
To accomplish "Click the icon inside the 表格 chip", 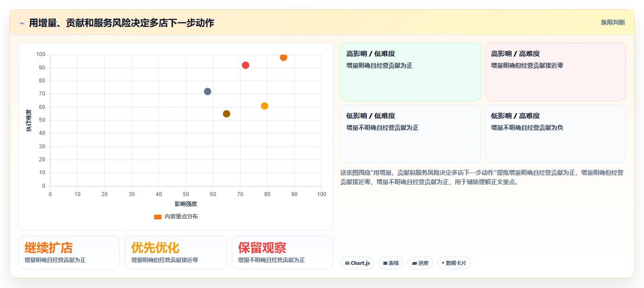I will pyautogui.click(x=385, y=263).
